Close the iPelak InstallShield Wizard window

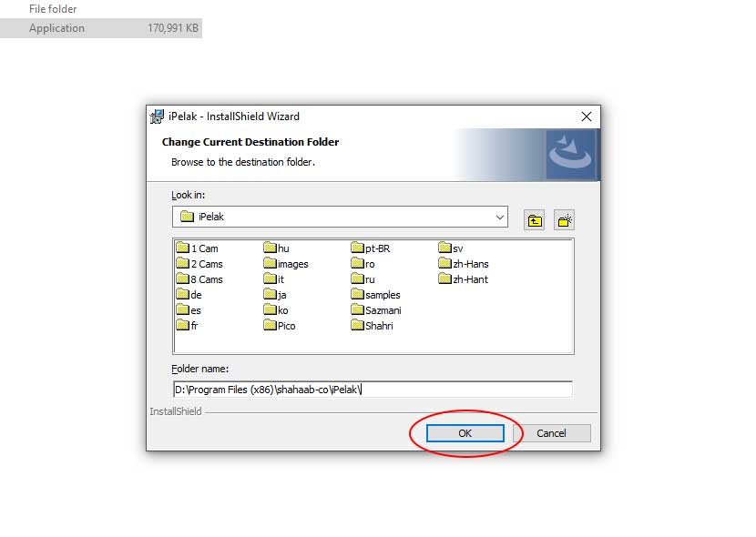(x=587, y=117)
